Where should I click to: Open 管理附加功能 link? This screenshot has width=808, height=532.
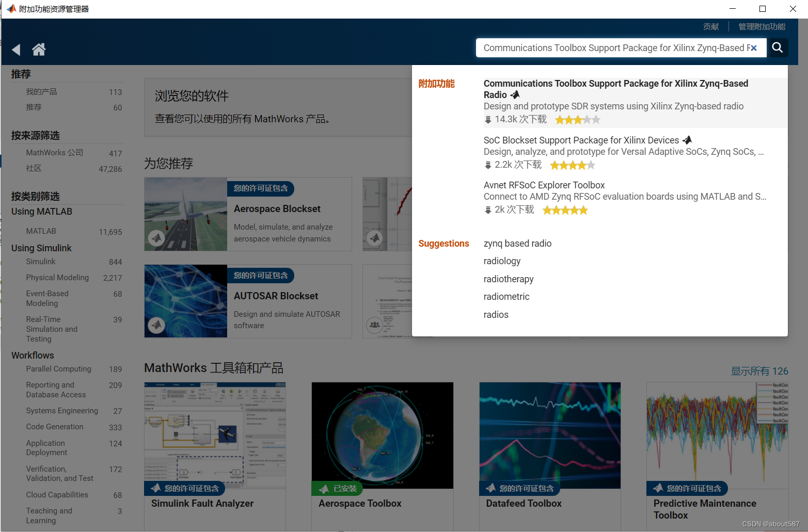click(762, 27)
